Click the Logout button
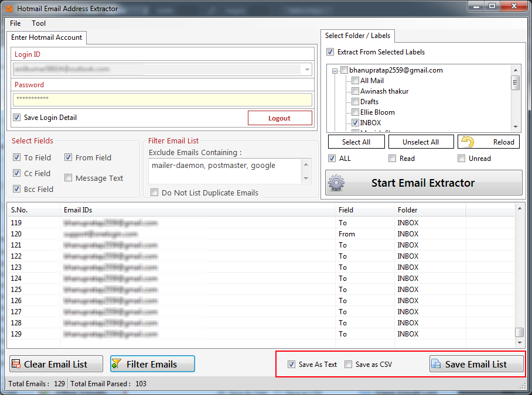This screenshot has height=395, width=532. [x=280, y=118]
